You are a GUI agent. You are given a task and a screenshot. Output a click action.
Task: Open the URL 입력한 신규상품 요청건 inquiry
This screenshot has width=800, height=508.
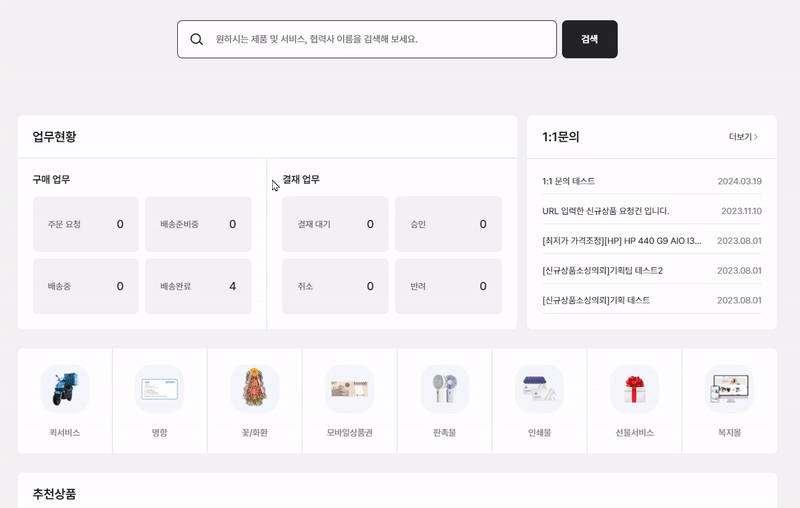tap(605, 211)
